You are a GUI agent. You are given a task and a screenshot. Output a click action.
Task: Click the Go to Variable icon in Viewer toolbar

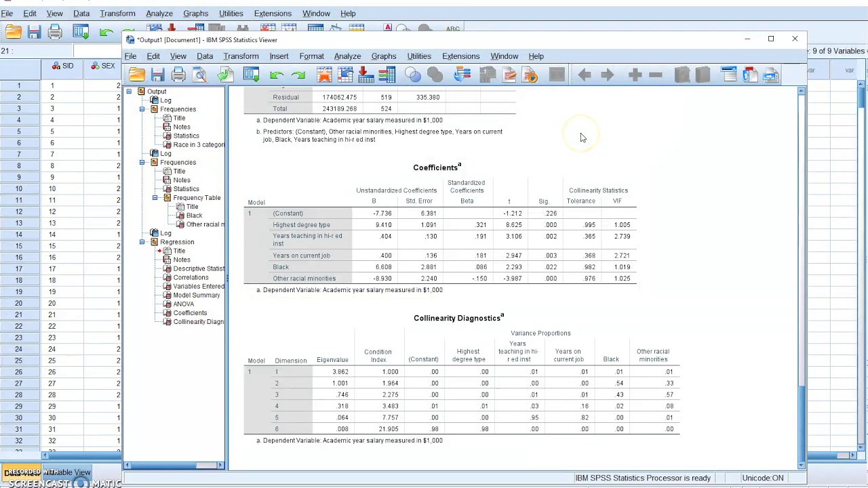click(366, 75)
